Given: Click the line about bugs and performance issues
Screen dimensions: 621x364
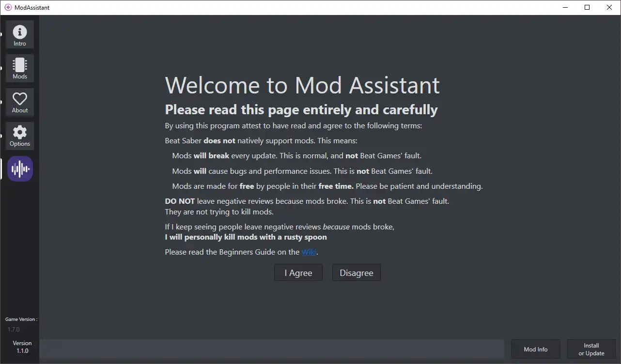Looking at the screenshot, I should (x=302, y=171).
